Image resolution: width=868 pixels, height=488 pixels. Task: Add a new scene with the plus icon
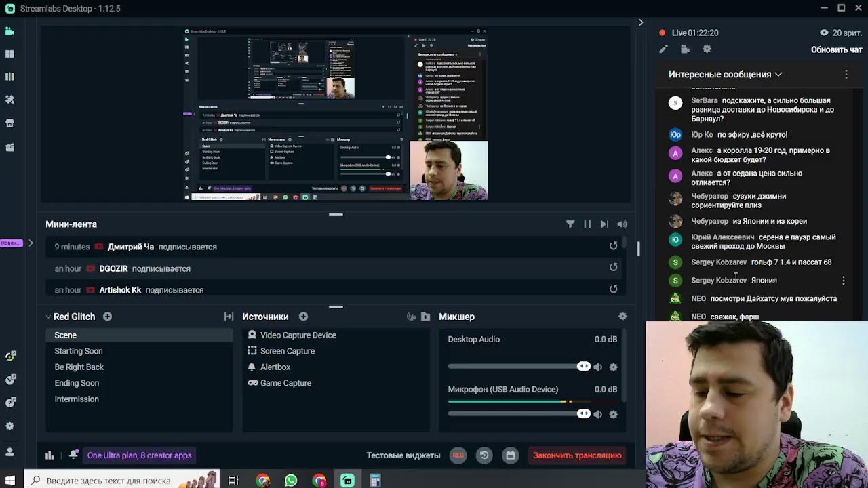click(x=107, y=317)
